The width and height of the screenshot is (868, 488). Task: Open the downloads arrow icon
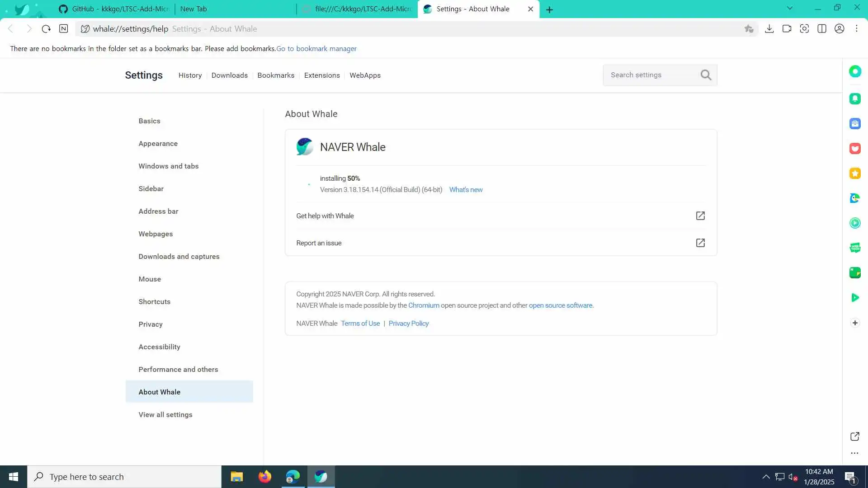point(769,29)
